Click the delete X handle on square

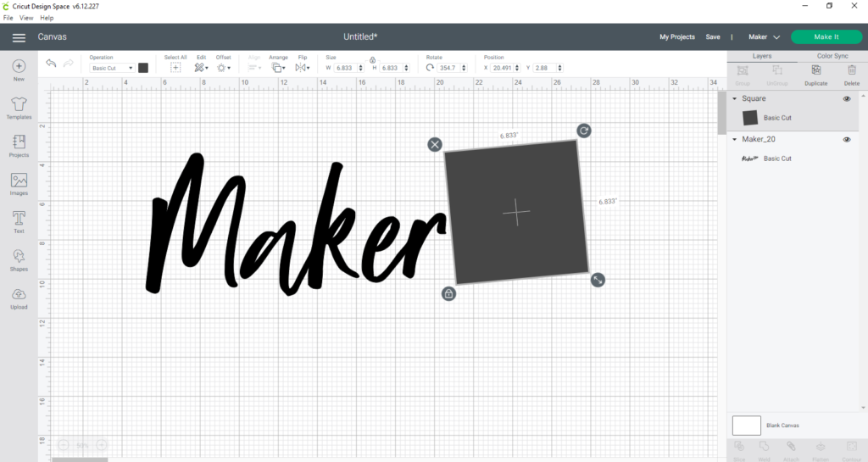coord(435,144)
